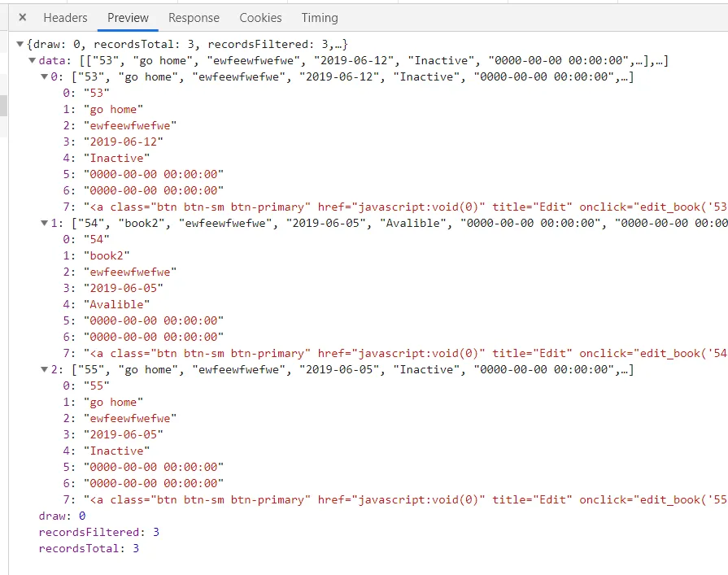Screen dimensions: 728x575
Task: Select the "Avalible" status value
Action: (116, 304)
